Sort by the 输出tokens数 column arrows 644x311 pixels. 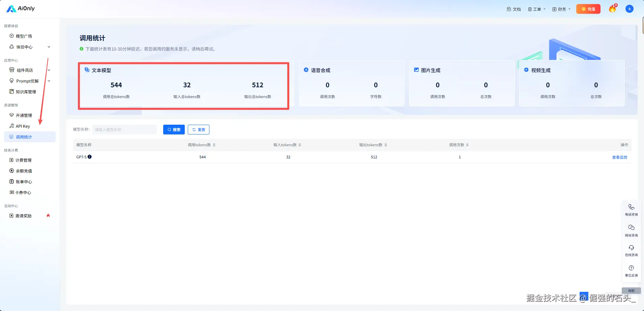tap(386, 145)
